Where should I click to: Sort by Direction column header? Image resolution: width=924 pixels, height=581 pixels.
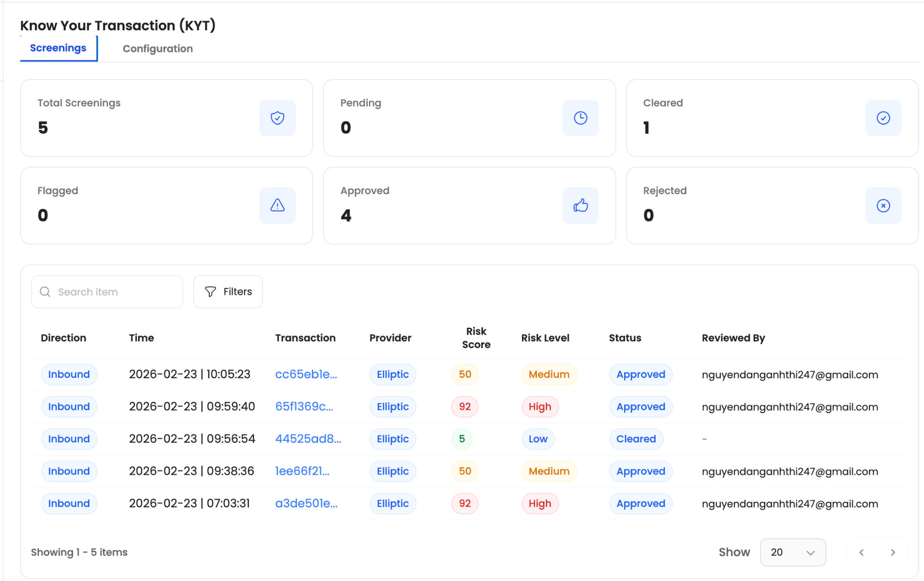point(63,338)
